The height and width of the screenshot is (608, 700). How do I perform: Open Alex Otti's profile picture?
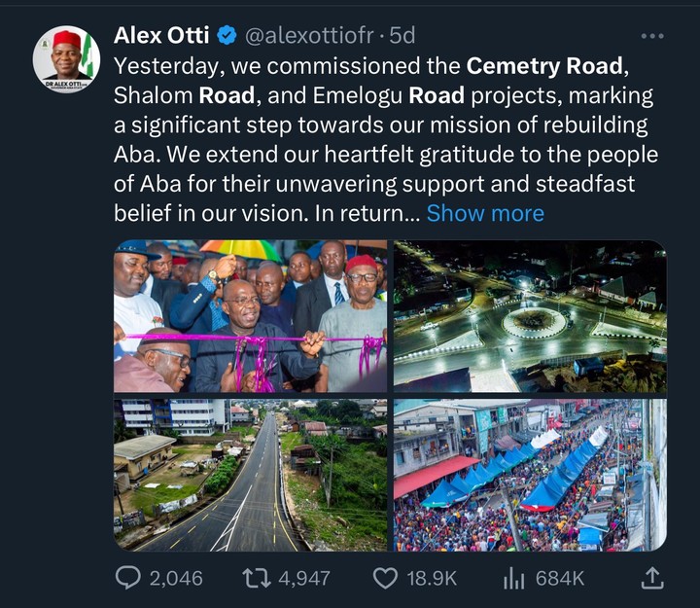pyautogui.click(x=66, y=58)
